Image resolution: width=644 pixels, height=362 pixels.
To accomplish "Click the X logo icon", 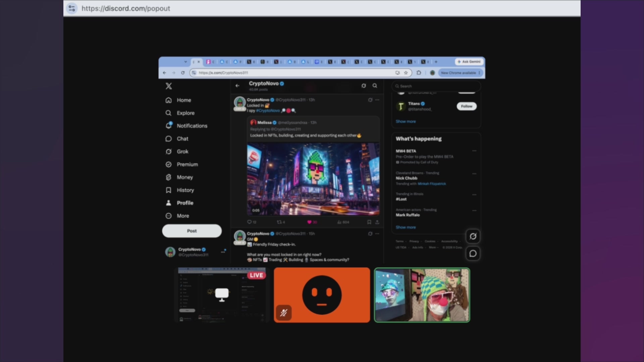I will click(169, 86).
